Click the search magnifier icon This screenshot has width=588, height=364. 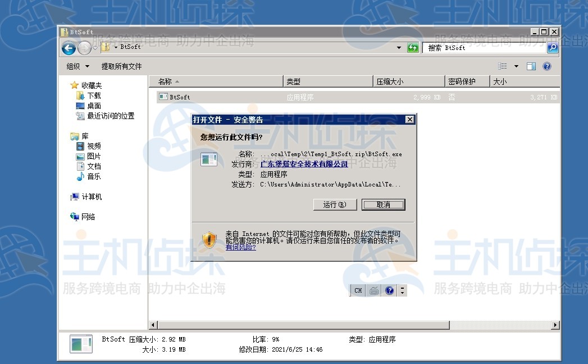pyautogui.click(x=552, y=47)
